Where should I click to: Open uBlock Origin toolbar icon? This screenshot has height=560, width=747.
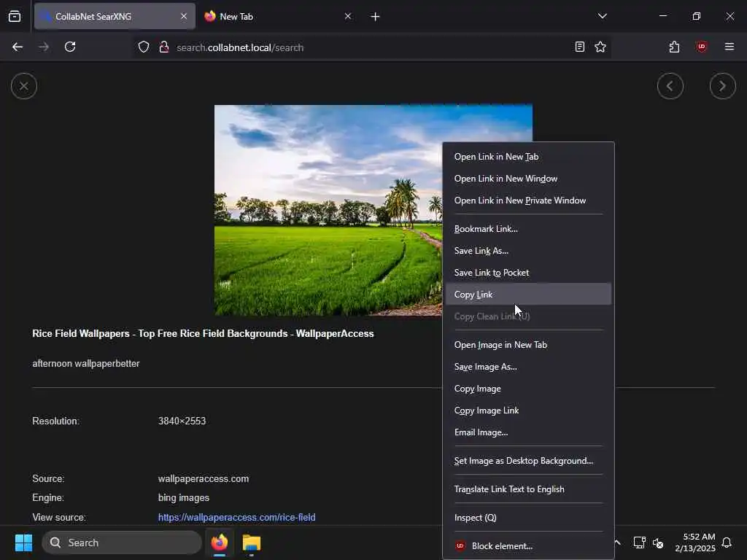[701, 47]
